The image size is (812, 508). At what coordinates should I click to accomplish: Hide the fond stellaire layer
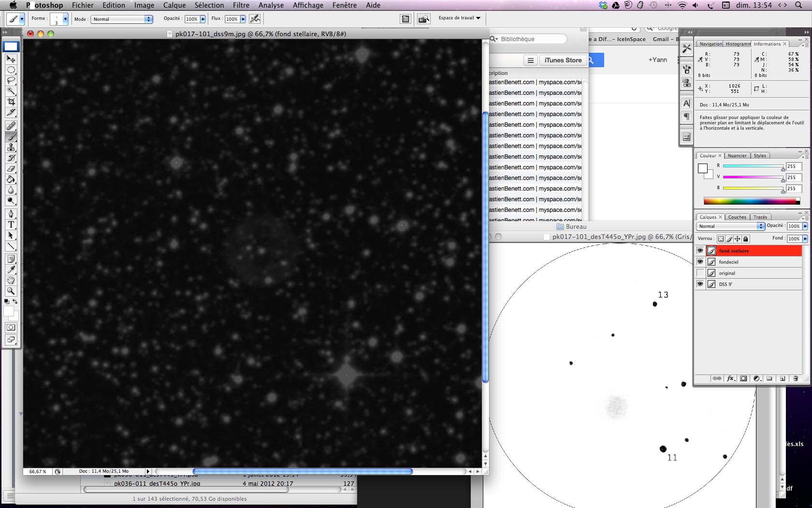pyautogui.click(x=700, y=251)
